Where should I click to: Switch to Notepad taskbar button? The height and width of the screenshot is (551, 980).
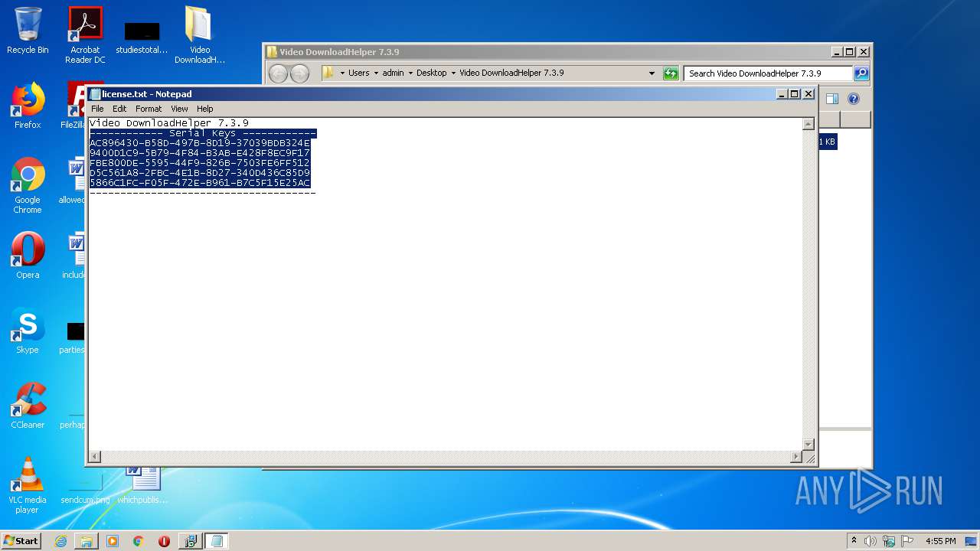[x=216, y=541]
